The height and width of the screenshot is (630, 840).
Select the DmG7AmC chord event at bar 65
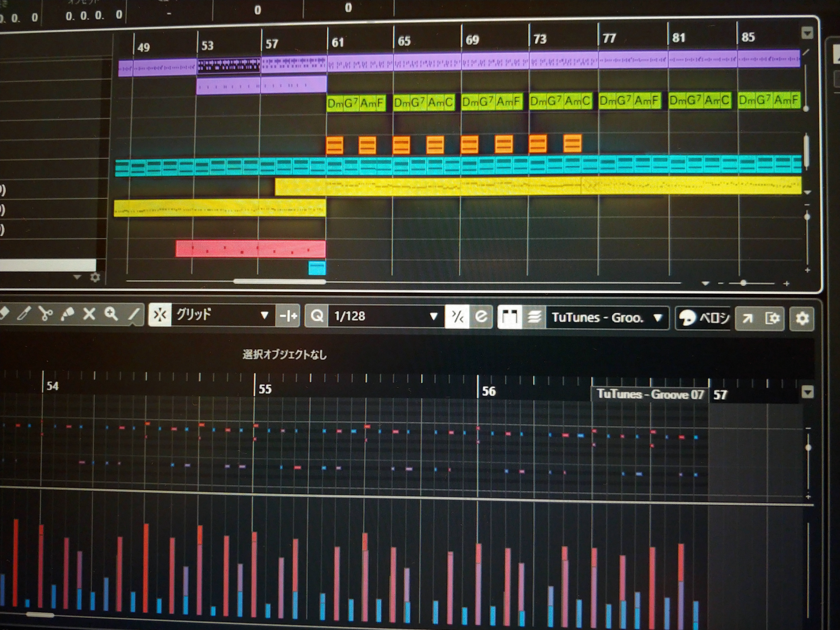424,102
